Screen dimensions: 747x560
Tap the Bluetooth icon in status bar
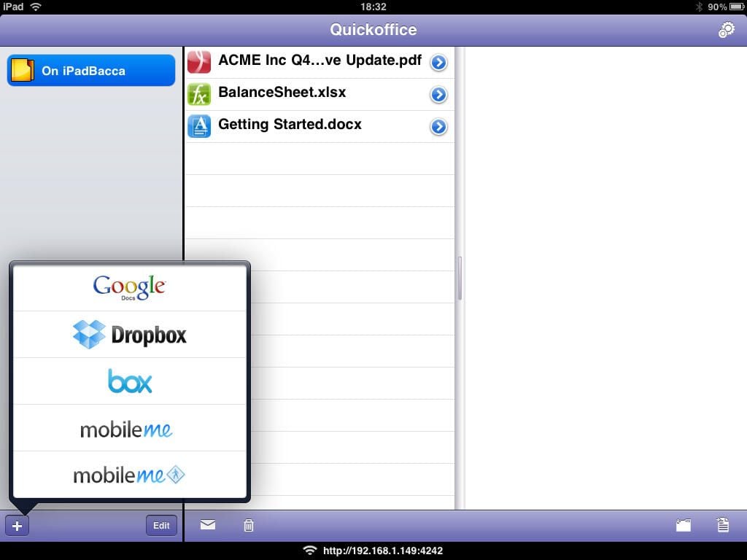(700, 7)
